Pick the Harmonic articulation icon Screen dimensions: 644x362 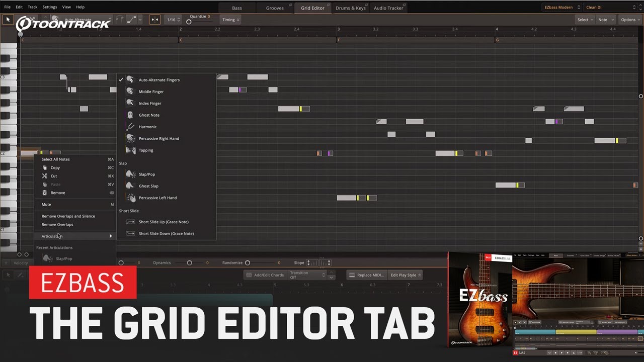130,127
